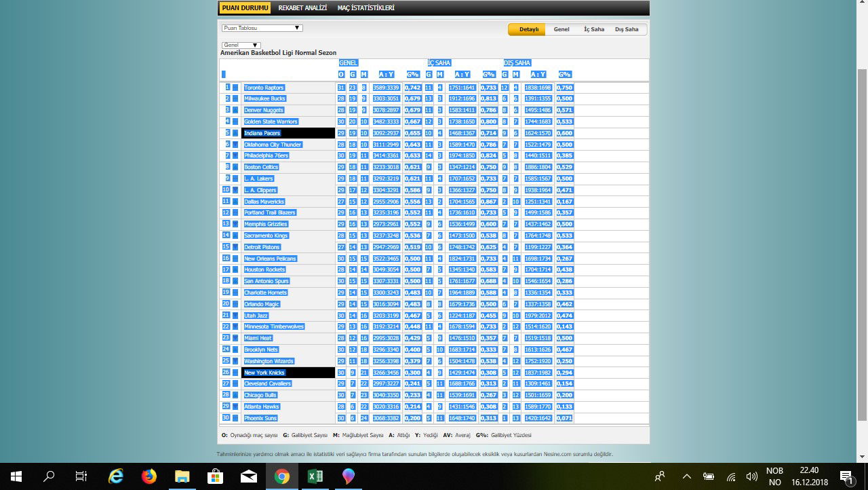Select the Dış Saha view button
The width and height of the screenshot is (868, 490).
(627, 29)
